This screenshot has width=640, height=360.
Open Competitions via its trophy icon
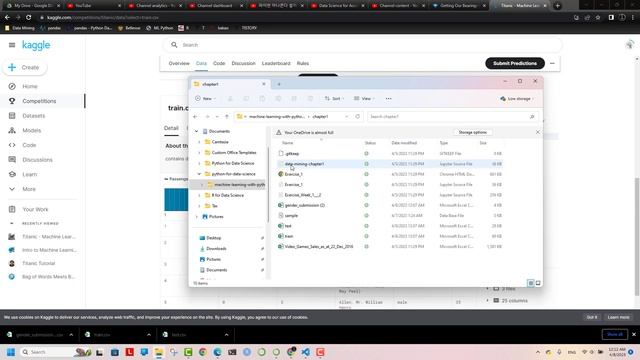point(12,101)
